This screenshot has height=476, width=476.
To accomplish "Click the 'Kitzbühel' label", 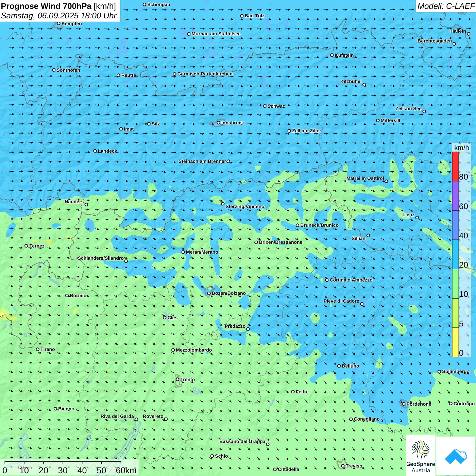I will click(x=351, y=81).
